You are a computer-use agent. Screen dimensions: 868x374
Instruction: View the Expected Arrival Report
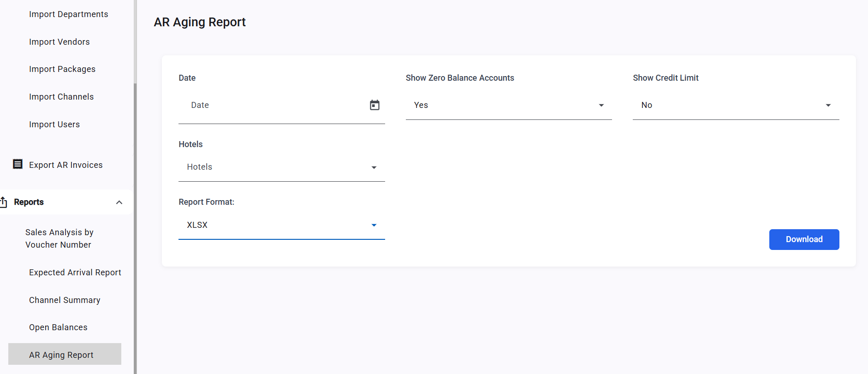(x=75, y=273)
